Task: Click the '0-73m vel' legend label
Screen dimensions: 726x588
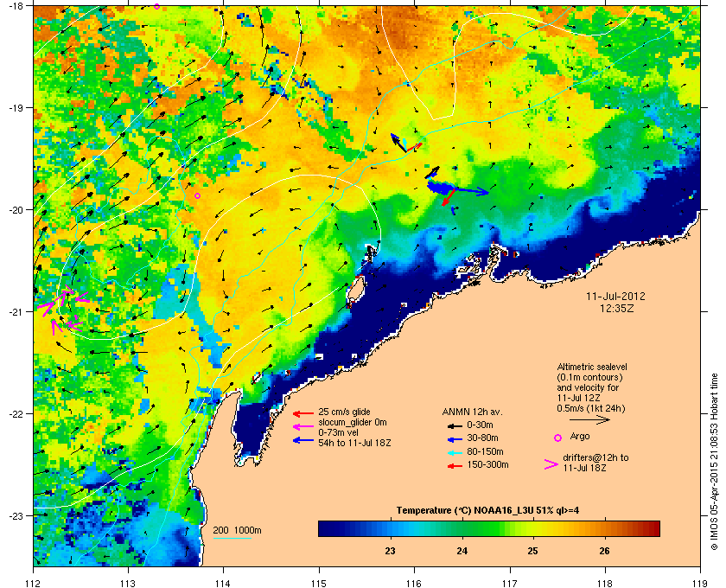Action: 337,432
